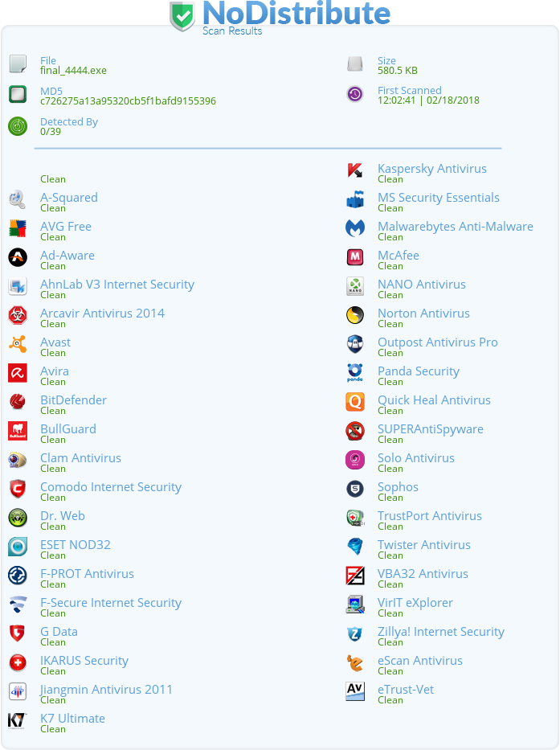Click the Scan Results heading
Screen dimensions: 560x750
tap(232, 31)
